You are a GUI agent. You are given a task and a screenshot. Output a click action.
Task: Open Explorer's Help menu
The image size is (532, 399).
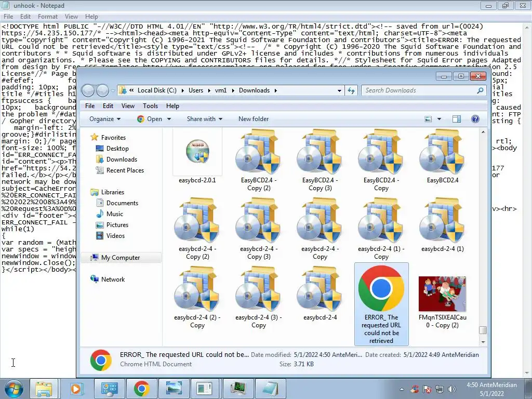tap(172, 106)
